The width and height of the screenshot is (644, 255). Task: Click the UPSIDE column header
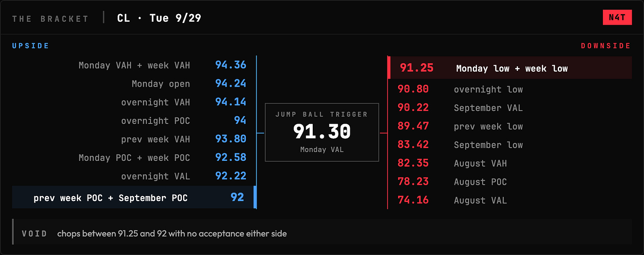click(31, 46)
